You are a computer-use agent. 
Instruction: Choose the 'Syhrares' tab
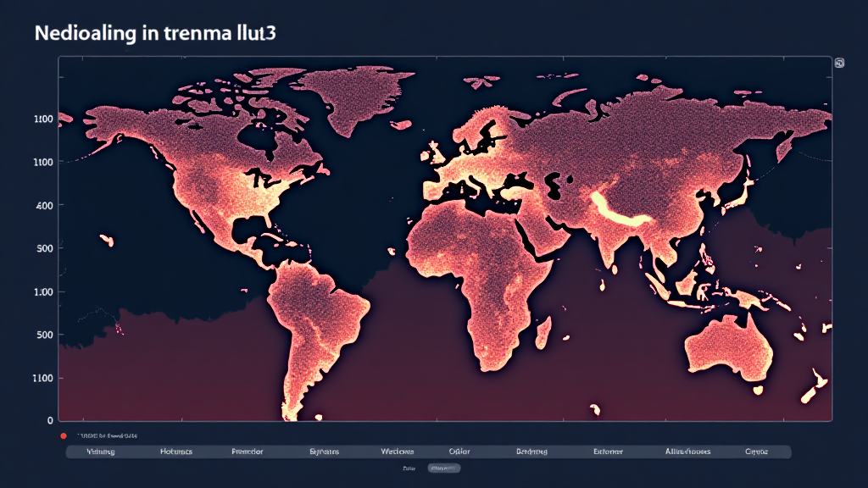pyautogui.click(x=325, y=452)
